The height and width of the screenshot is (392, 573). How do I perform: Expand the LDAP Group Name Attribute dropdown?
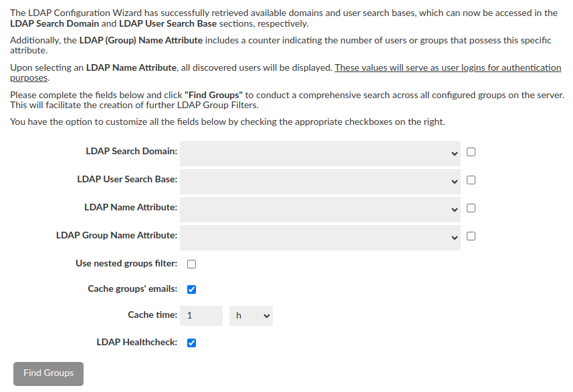pos(320,237)
